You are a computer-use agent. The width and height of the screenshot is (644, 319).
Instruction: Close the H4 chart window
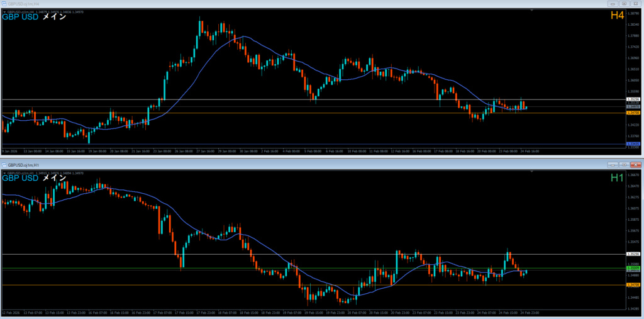pos(635,3)
